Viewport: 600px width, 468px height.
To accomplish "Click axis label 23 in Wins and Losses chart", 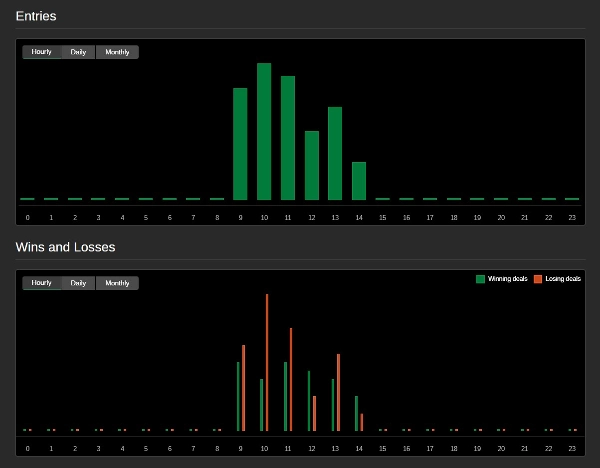I will pyautogui.click(x=572, y=448).
